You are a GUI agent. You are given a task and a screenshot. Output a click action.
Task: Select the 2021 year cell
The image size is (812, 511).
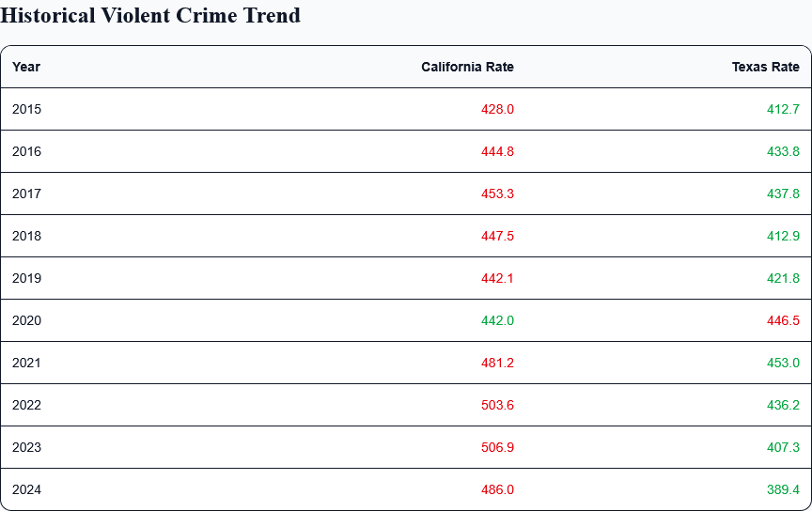click(26, 363)
